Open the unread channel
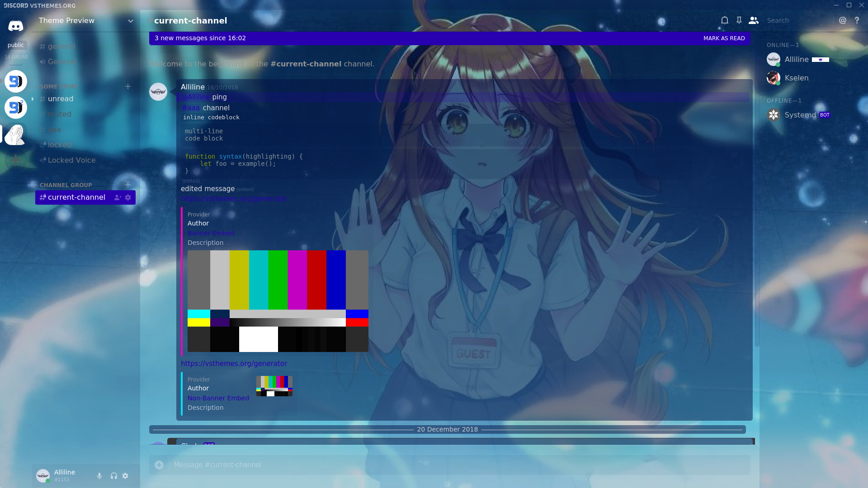The width and height of the screenshot is (868, 488). click(x=85, y=99)
